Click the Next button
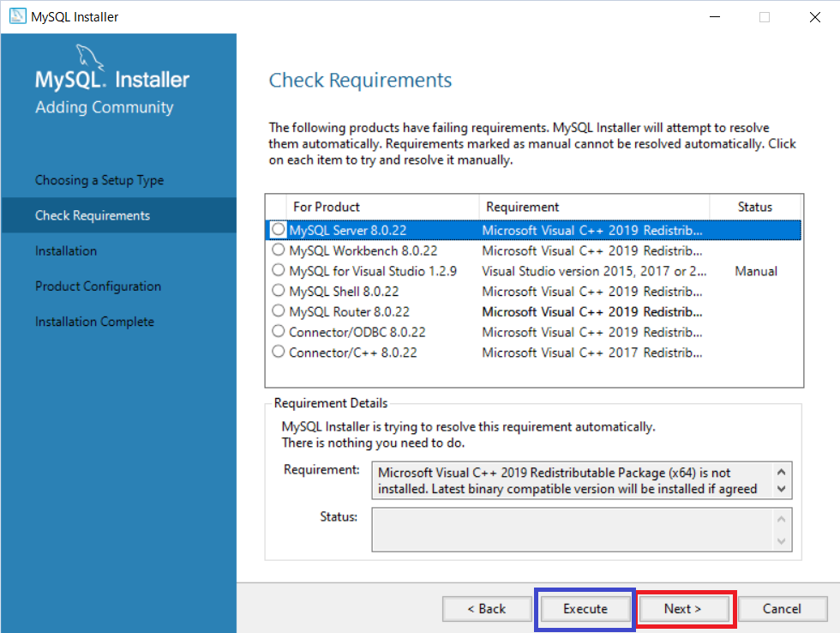This screenshot has width=840, height=633. [x=682, y=609]
